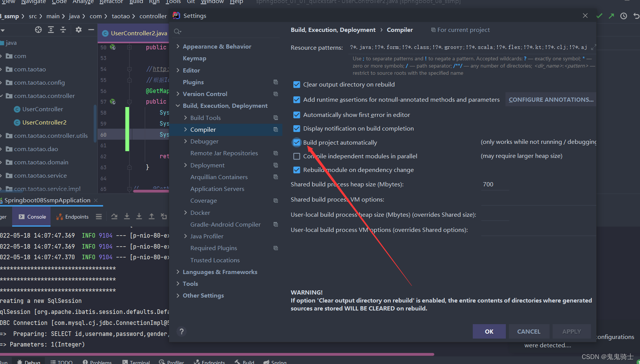Expand the Editor settings section
The height and width of the screenshot is (364, 640).
[x=178, y=70]
